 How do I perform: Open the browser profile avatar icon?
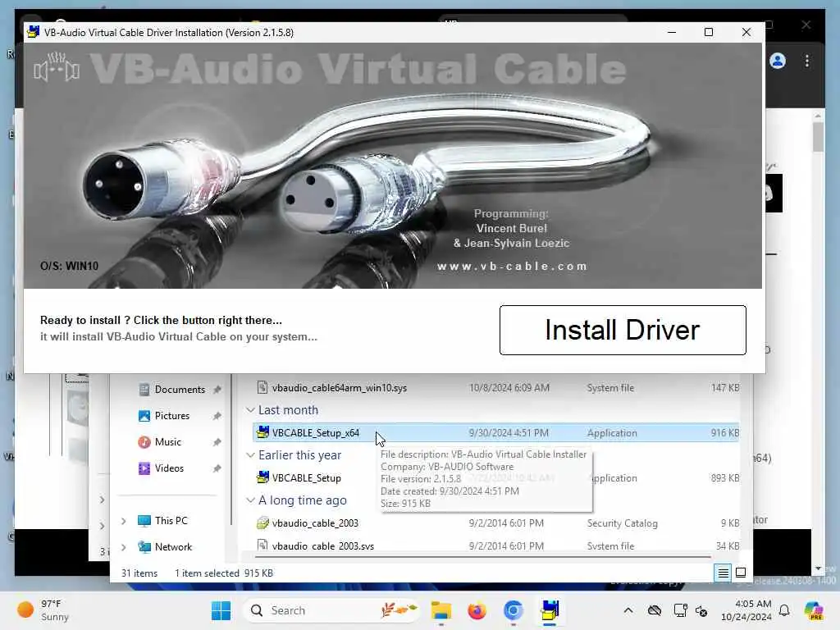click(778, 61)
